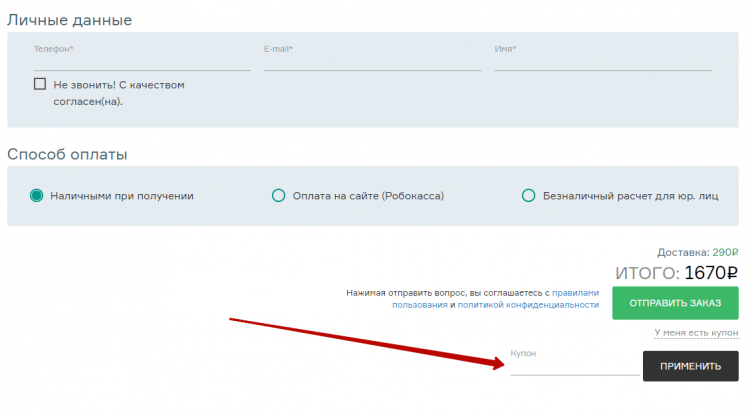Focus the Купон input field
This screenshot has height=416, width=752.
(573, 367)
